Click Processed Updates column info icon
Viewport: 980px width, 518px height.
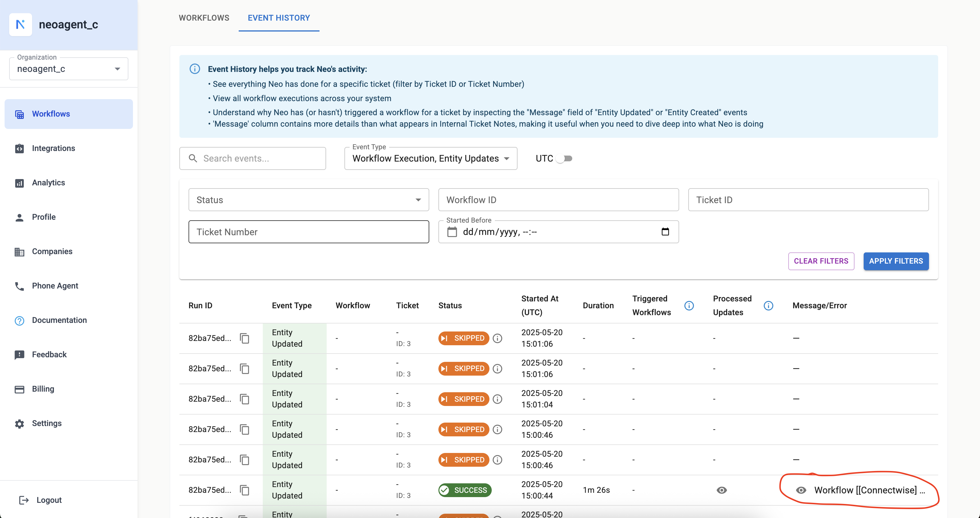pyautogui.click(x=768, y=305)
